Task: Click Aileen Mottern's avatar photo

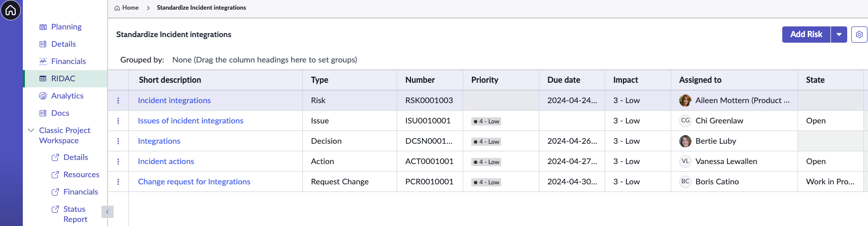Action: [x=685, y=101]
